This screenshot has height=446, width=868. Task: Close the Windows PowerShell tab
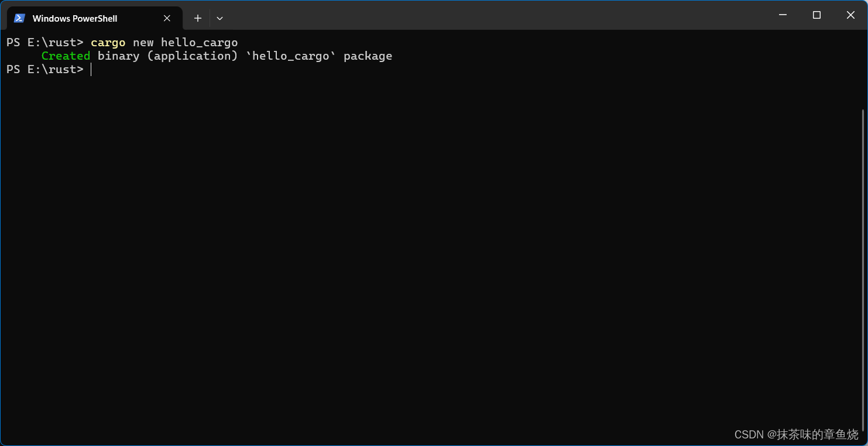[x=166, y=18]
